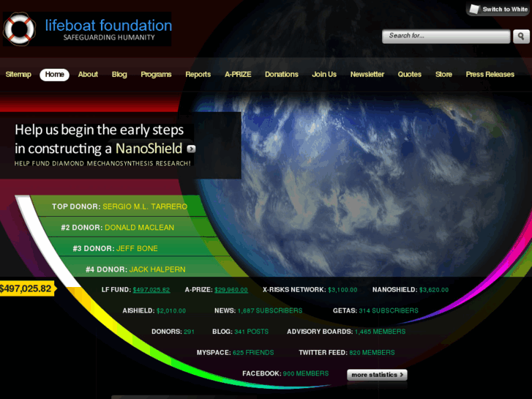Click Facebook 900 members stat
Viewport: 532px width, 399px height.
point(306,374)
